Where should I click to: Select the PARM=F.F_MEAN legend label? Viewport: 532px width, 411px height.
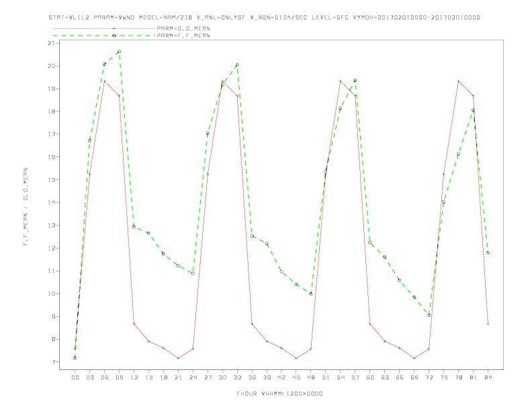183,36
